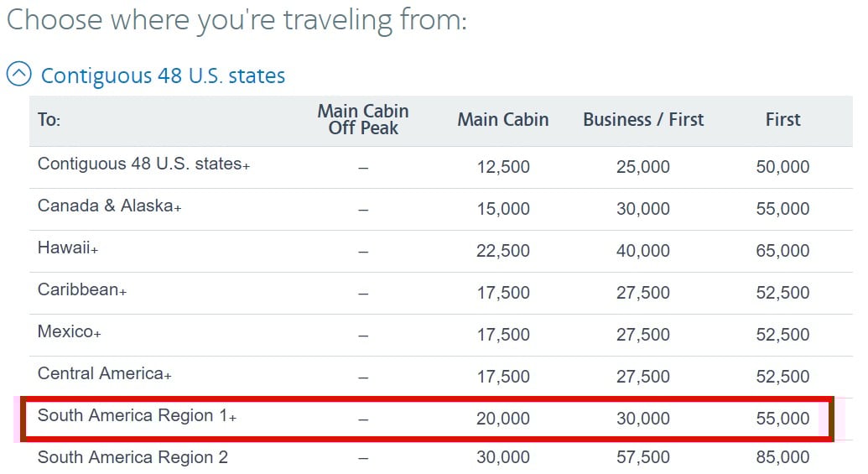The image size is (868, 474).
Task: Click the 65,000 First value for Hawaii
Action: click(x=782, y=251)
